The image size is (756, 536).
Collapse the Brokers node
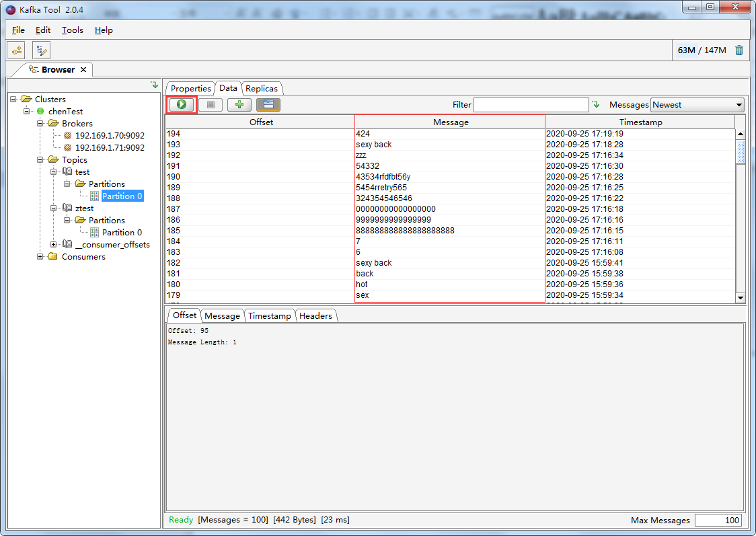pyautogui.click(x=40, y=123)
